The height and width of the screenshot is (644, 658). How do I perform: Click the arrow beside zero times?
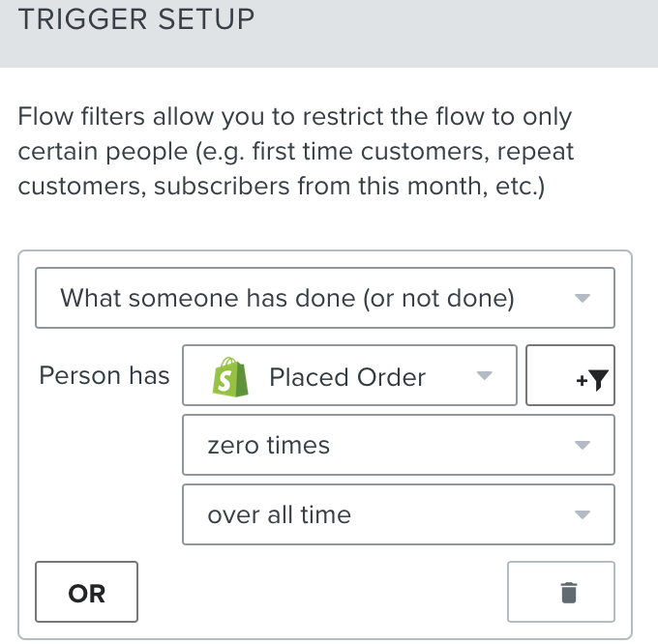582,446
